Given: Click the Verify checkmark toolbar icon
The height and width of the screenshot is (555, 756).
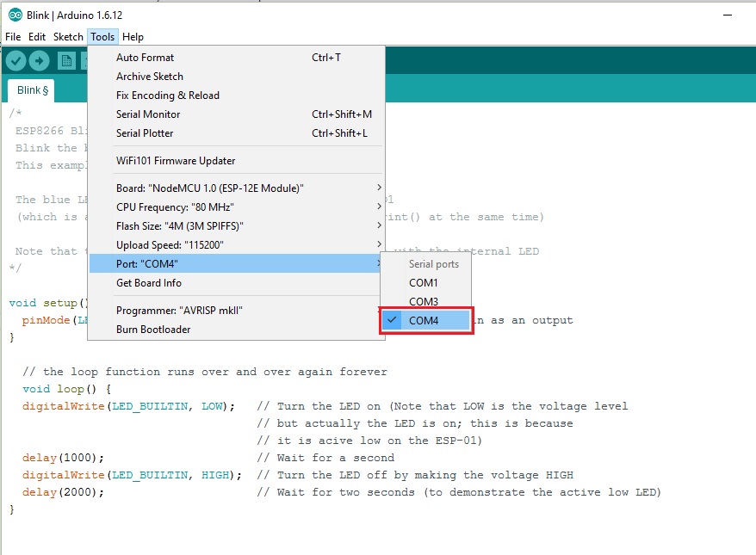Looking at the screenshot, I should pyautogui.click(x=15, y=61).
